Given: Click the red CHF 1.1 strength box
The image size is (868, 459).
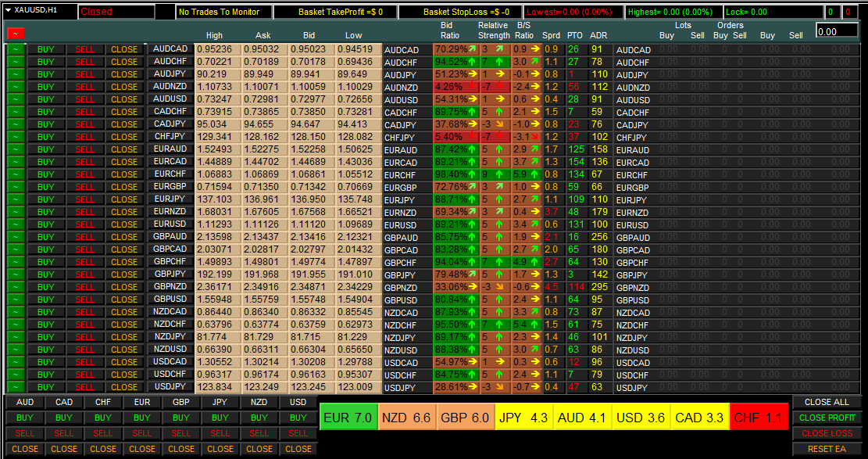Looking at the screenshot, I should click(759, 417).
